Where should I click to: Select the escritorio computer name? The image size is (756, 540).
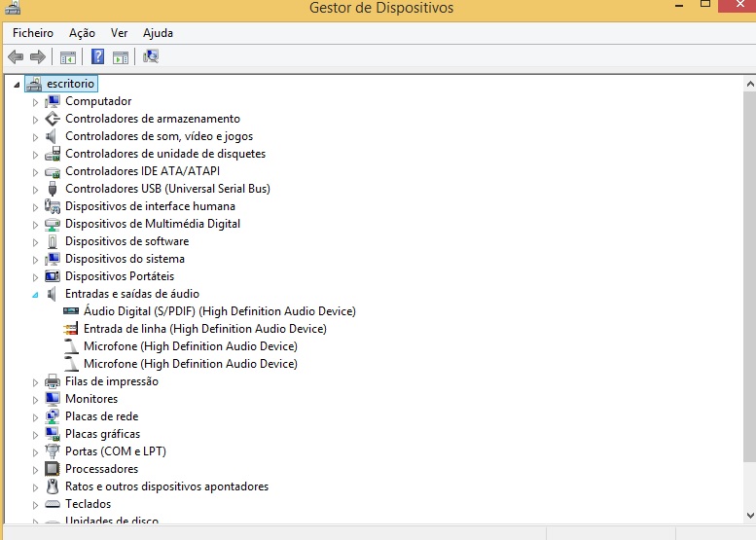point(70,84)
